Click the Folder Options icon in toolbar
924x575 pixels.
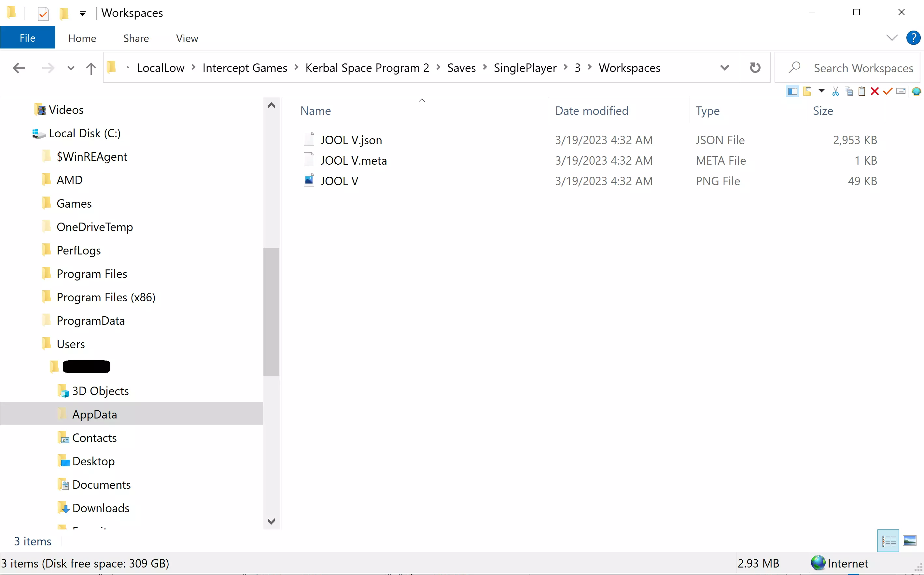point(807,91)
